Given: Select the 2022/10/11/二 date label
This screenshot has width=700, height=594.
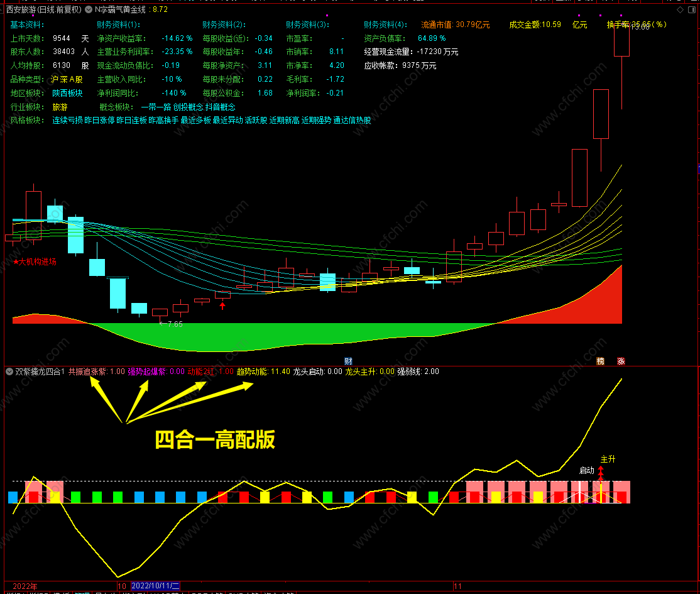Looking at the screenshot, I should click(155, 586).
